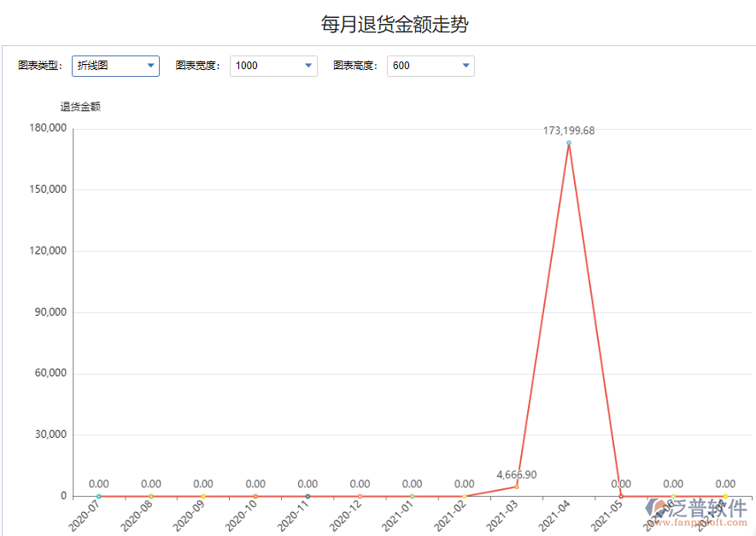Click the 每月退货金额走势 chart title
The image size is (756, 536).
click(x=378, y=25)
